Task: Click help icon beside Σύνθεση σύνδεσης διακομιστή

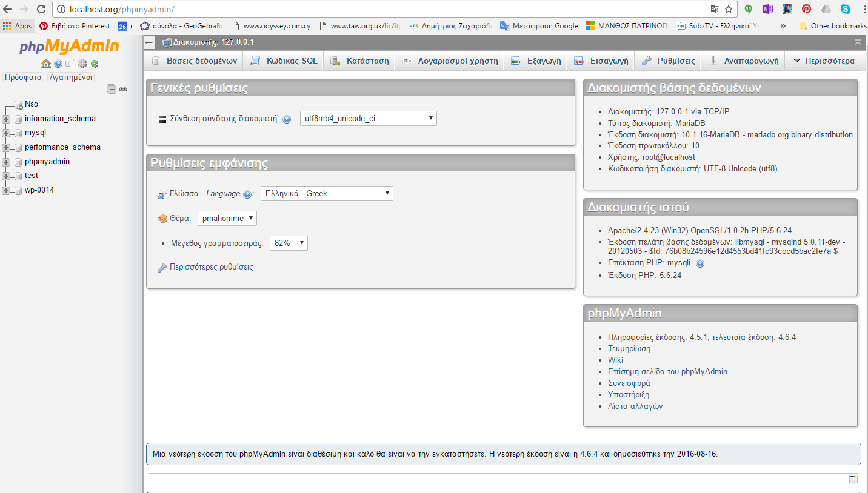Action: 287,119
